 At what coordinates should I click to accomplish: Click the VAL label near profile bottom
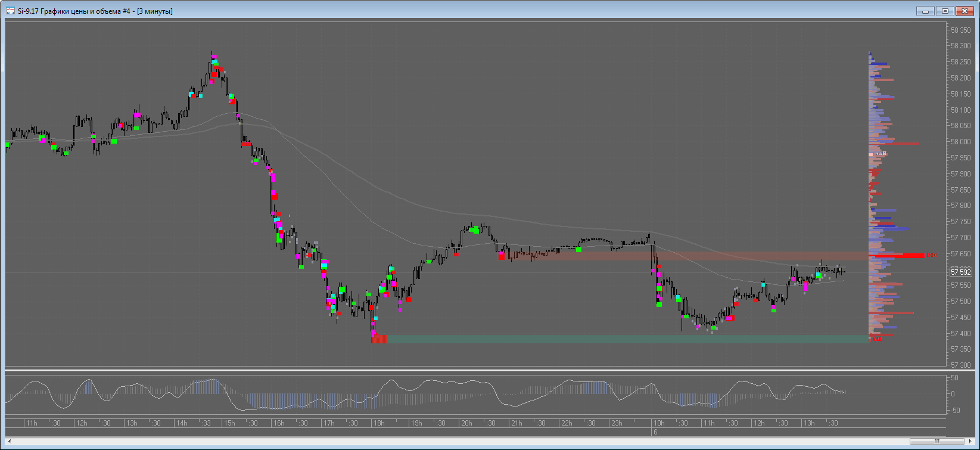point(876,339)
